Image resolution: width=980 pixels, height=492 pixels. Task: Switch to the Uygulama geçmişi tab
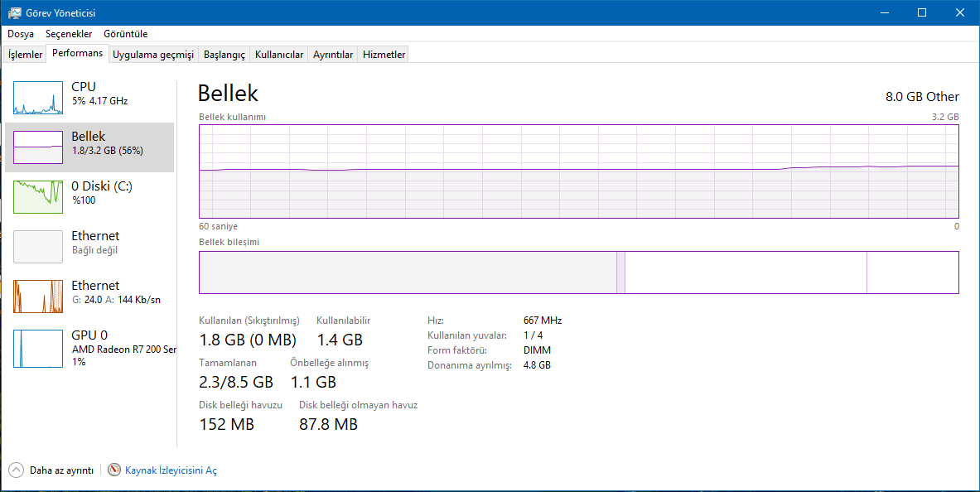click(153, 55)
